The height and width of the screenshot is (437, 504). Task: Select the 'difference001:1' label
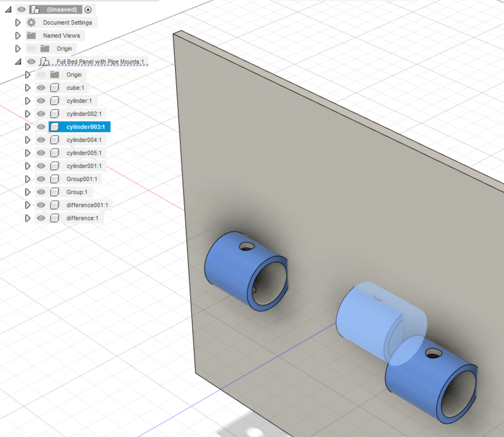coord(87,205)
